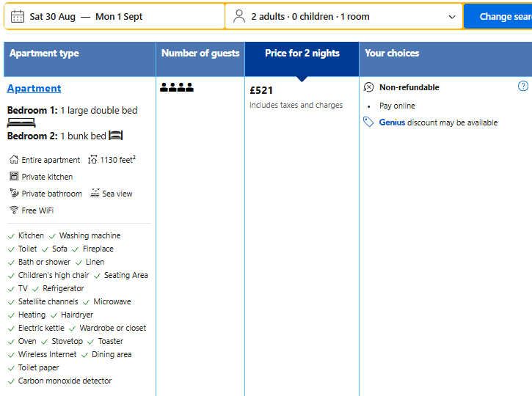Select the Apartment type column header
Screen dimensions: 532x396
[x=44, y=54]
